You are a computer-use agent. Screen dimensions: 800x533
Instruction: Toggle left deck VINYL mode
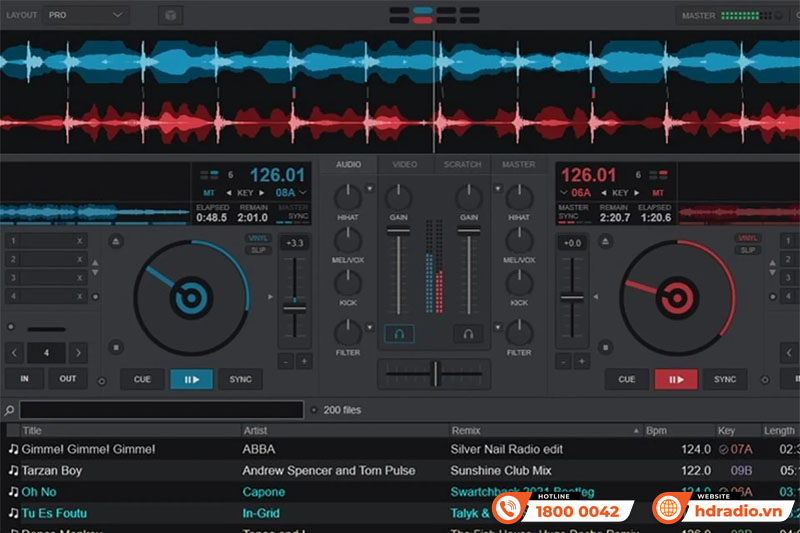click(258, 238)
